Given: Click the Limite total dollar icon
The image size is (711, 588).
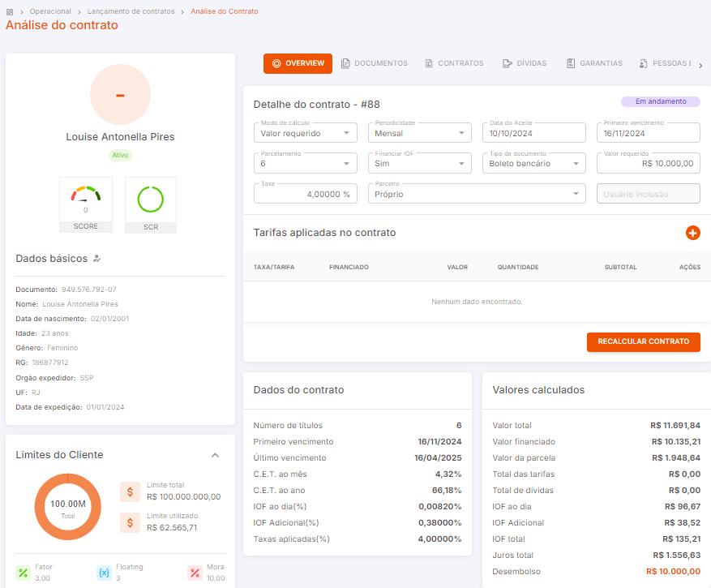Looking at the screenshot, I should pos(131,491).
